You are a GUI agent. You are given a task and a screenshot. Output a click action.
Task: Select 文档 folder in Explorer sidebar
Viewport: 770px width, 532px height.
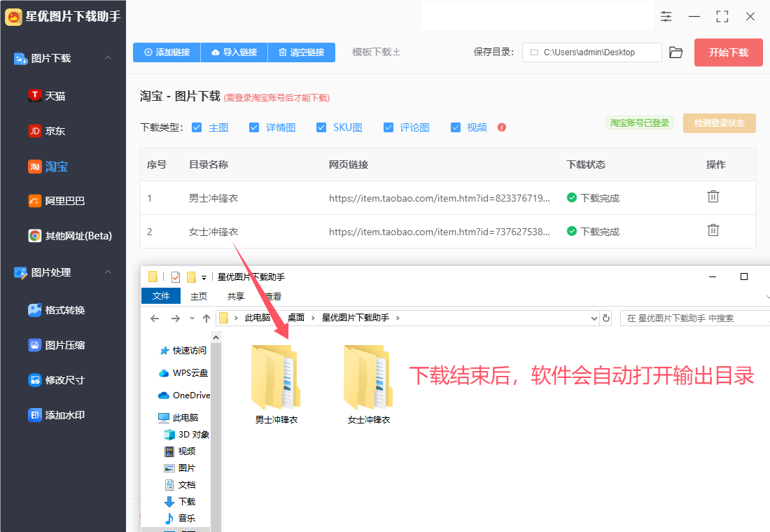(x=180, y=485)
